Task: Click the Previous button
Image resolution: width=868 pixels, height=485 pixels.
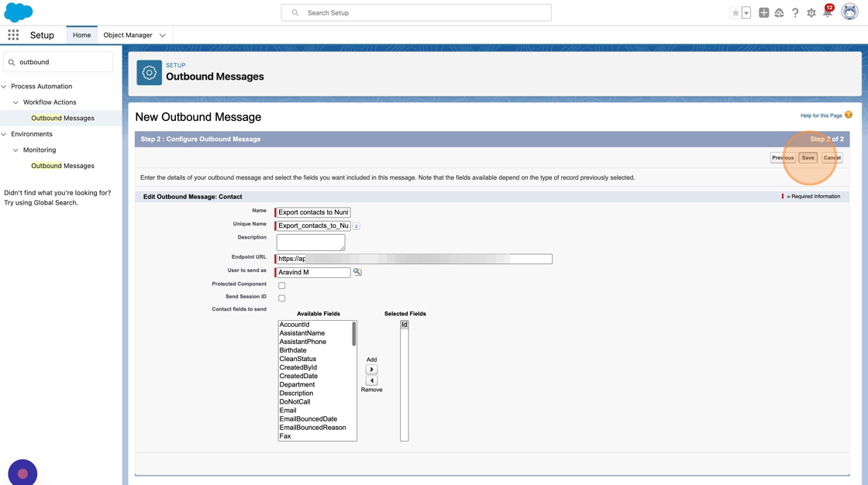Action: (783, 158)
